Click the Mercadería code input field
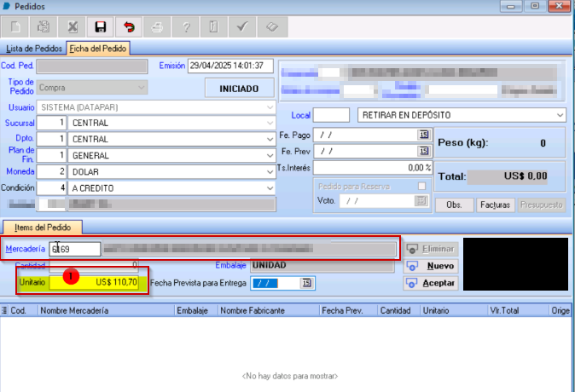The width and height of the screenshot is (575, 392). 75,249
